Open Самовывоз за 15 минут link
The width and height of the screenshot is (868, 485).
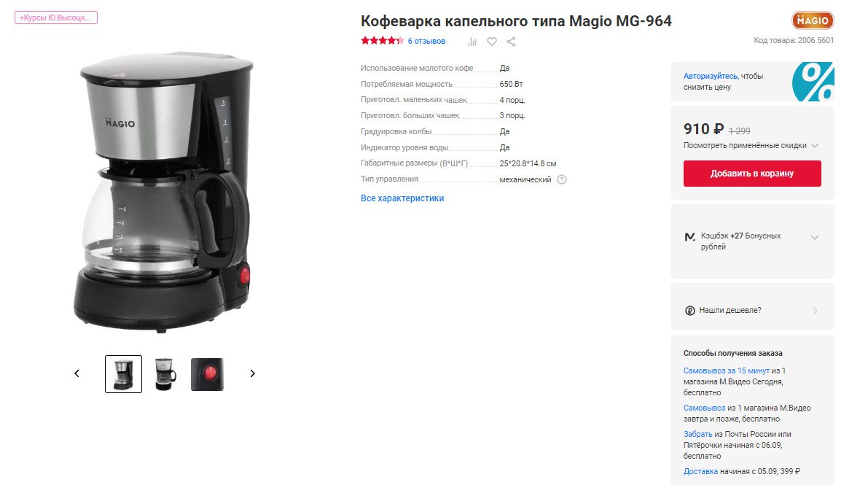coord(727,370)
